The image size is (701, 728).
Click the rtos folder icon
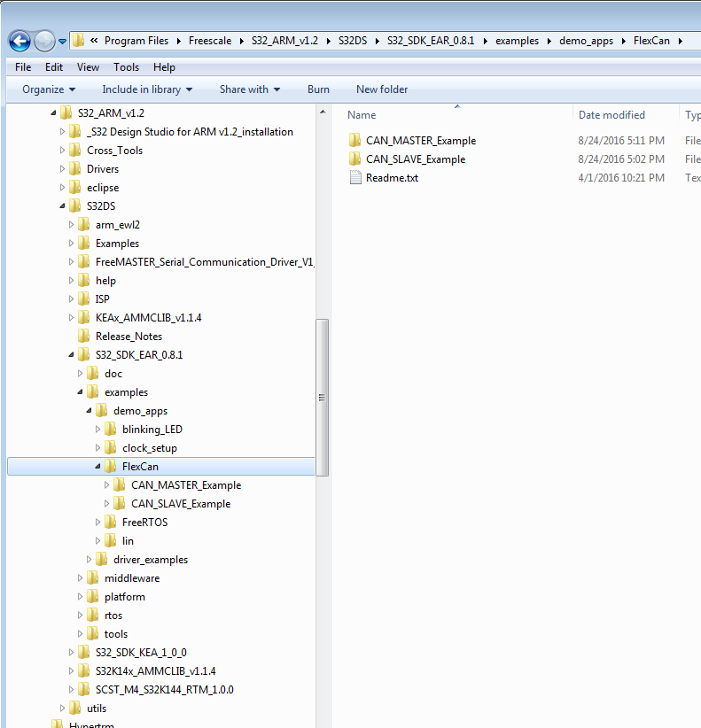point(93,615)
